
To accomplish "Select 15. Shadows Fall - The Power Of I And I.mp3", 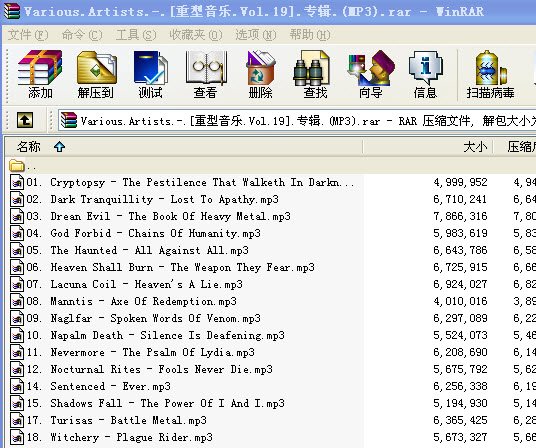I will (156, 403).
